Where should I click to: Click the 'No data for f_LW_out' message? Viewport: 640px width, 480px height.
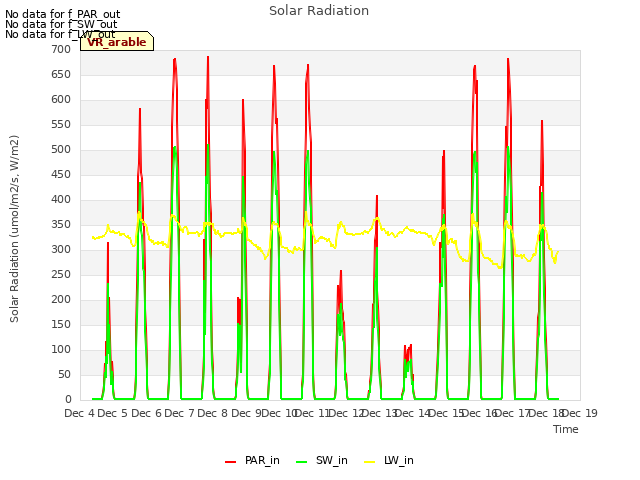(60, 34)
